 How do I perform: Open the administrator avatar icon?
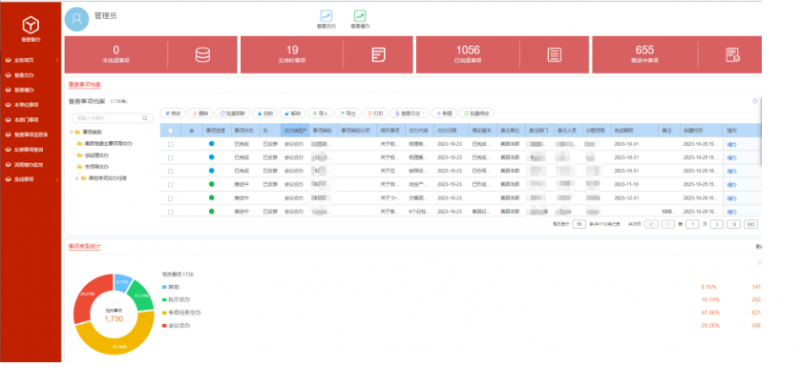point(77,19)
